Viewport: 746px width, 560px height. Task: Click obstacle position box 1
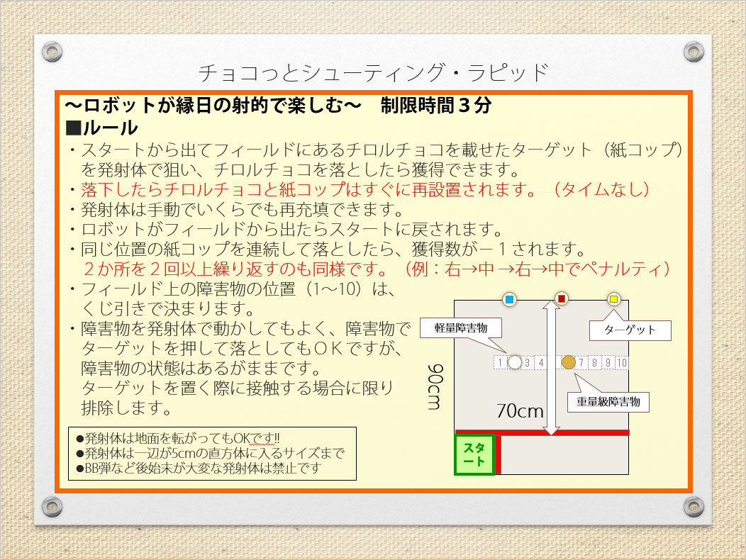coord(500,363)
